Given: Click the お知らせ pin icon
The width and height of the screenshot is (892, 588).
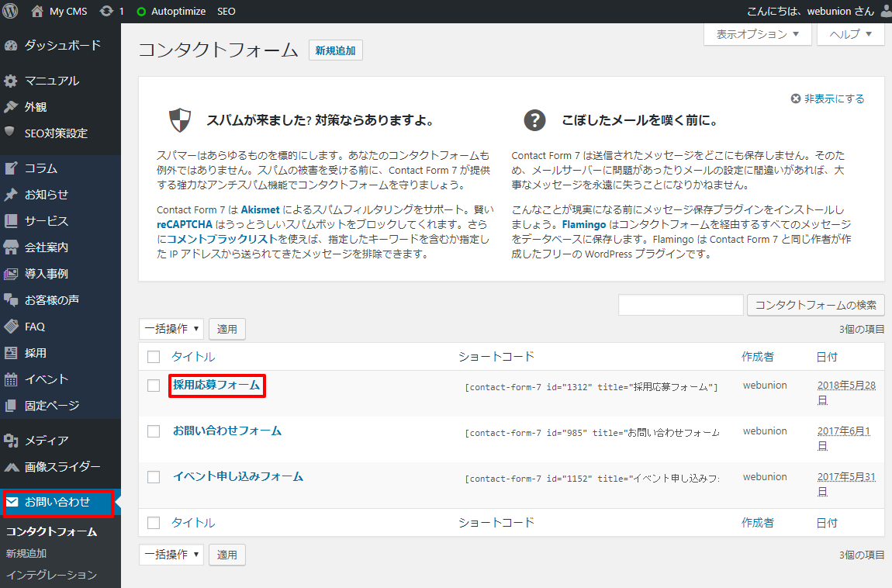Looking at the screenshot, I should point(11,195).
